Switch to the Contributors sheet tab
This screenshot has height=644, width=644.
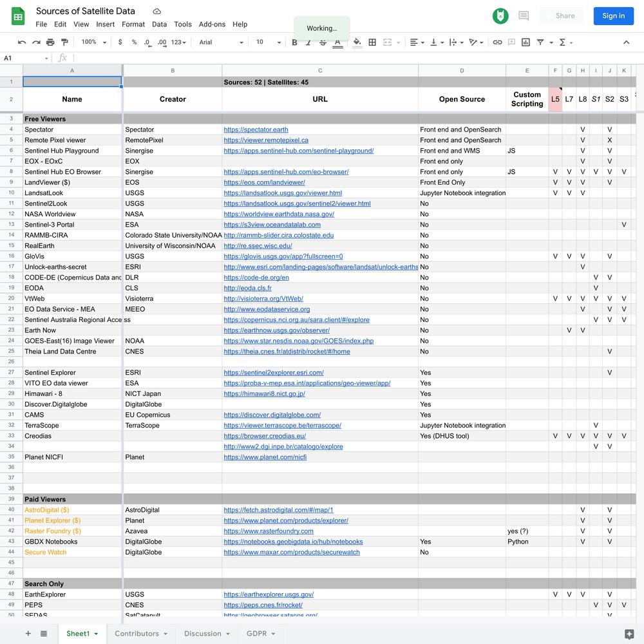click(x=141, y=633)
